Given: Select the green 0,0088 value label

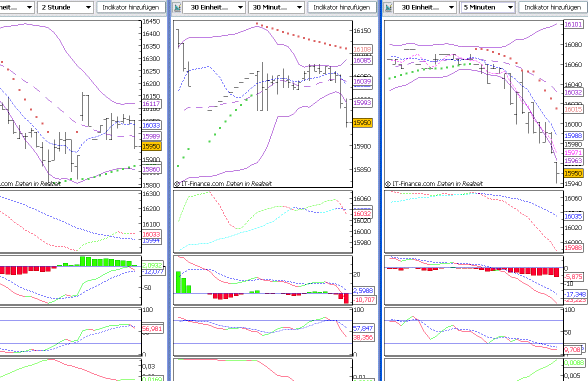Looking at the screenshot, I should click(x=574, y=362).
